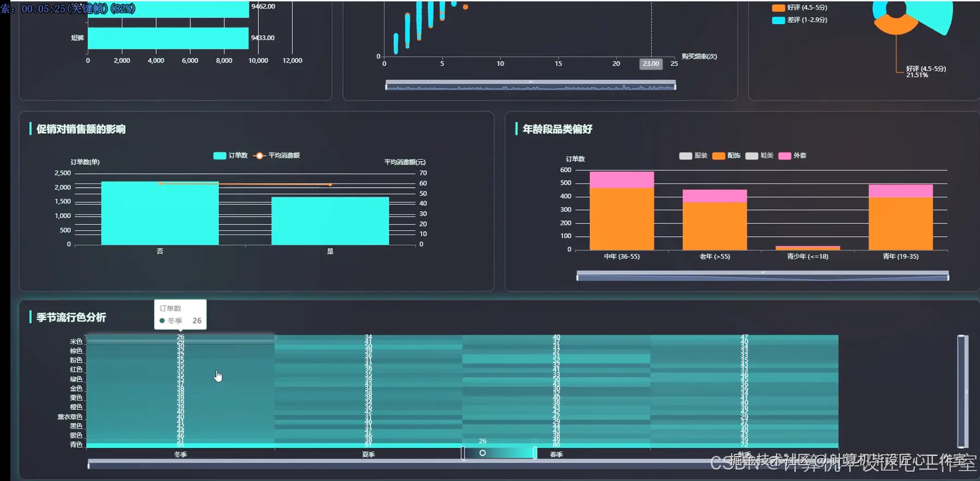Viewport: 980px width, 481px height.
Task: Click the 春季 axis label
Action: coord(556,454)
